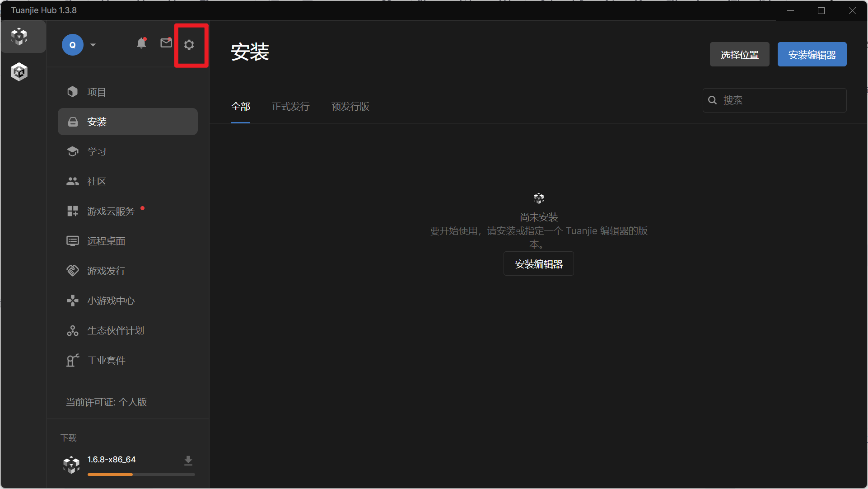Switch to the 正式发行 tab
This screenshot has height=489, width=868.
coord(290,107)
